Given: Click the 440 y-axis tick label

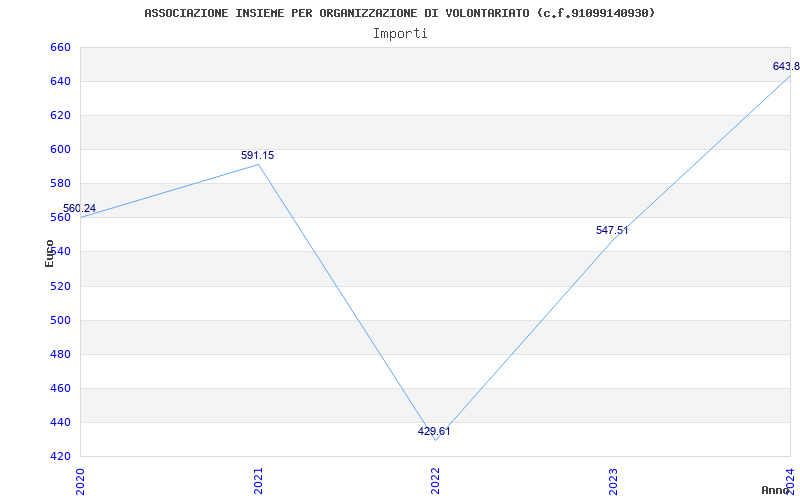Looking at the screenshot, I should click(60, 422).
